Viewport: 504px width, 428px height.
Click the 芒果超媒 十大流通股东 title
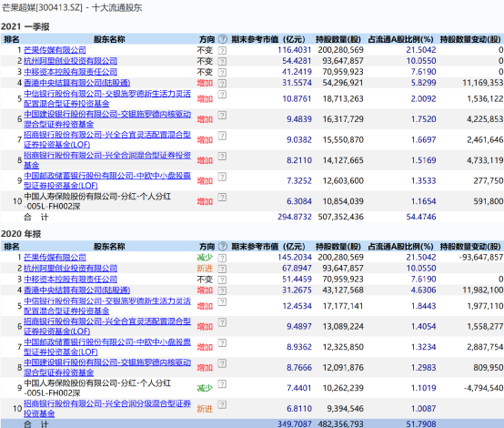click(72, 7)
